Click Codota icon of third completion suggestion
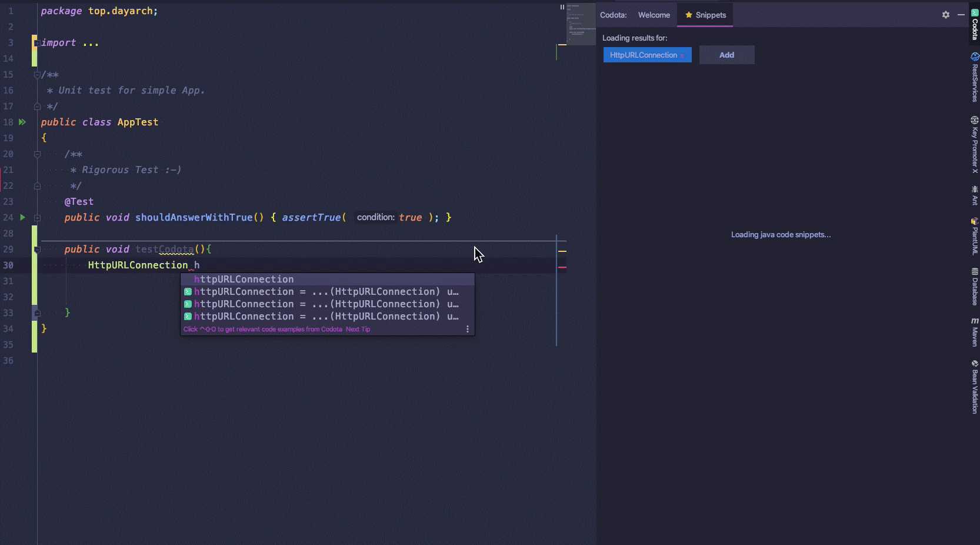The height and width of the screenshot is (545, 980). click(x=188, y=304)
